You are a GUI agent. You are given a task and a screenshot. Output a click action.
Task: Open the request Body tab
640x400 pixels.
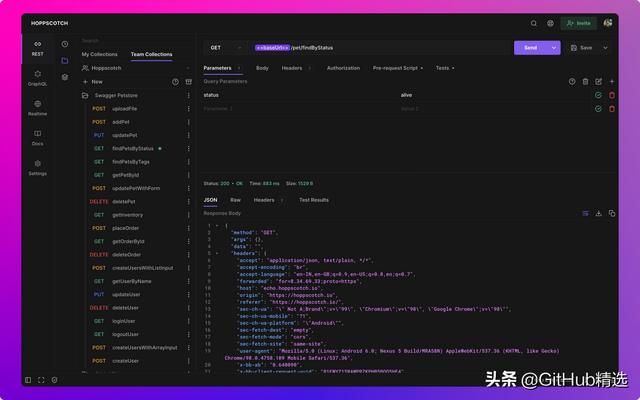click(x=262, y=68)
